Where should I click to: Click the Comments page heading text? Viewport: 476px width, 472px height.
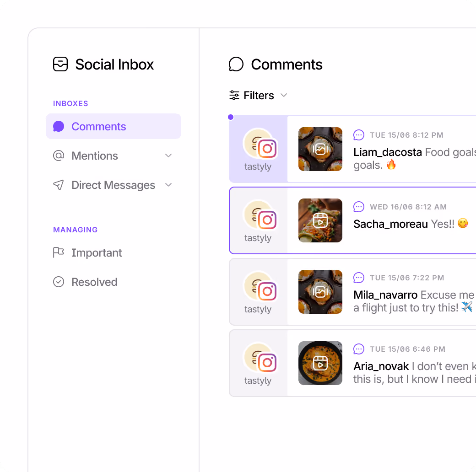click(287, 64)
